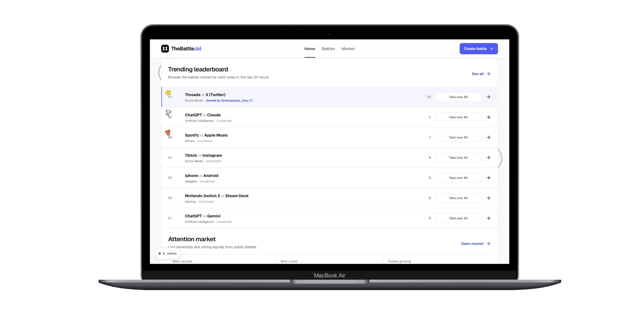Go to the Home tab
Image resolution: width=644 pixels, height=315 pixels.
(x=310, y=49)
